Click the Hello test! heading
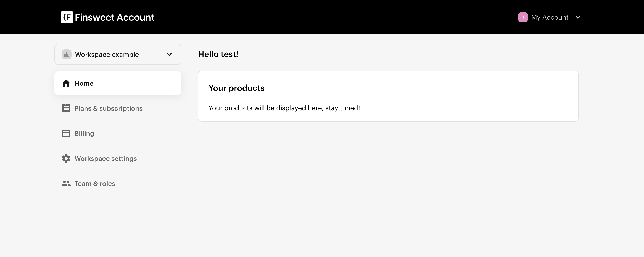Screen dimensions: 644x257 [x=218, y=54]
